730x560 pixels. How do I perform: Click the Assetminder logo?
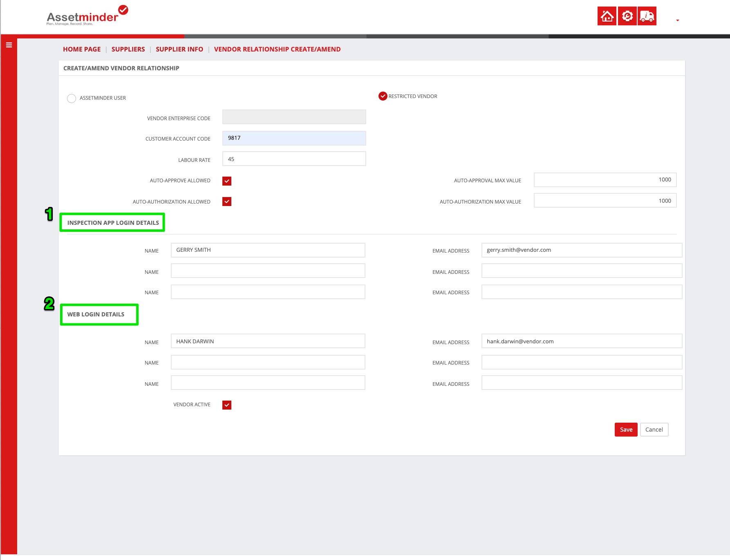pos(87,16)
